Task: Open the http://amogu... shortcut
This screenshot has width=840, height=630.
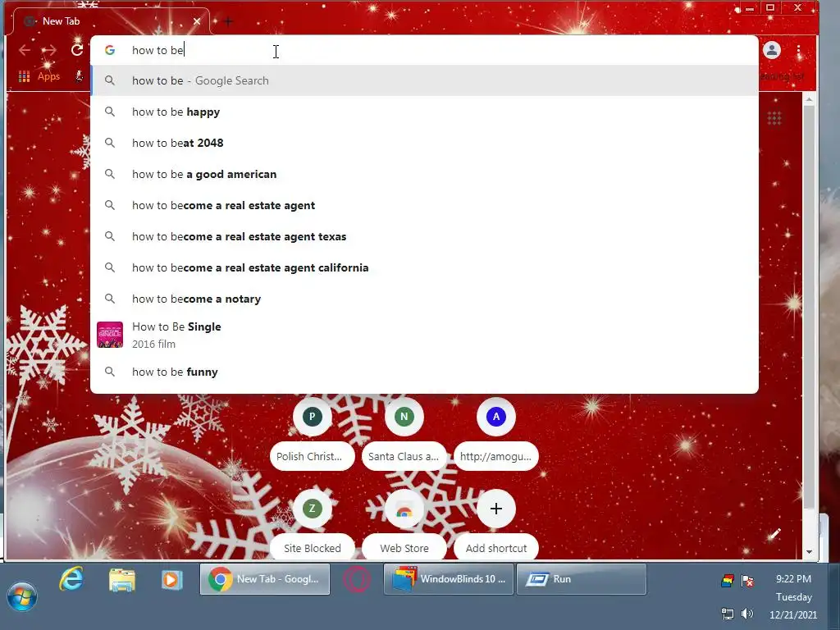Action: click(x=496, y=435)
